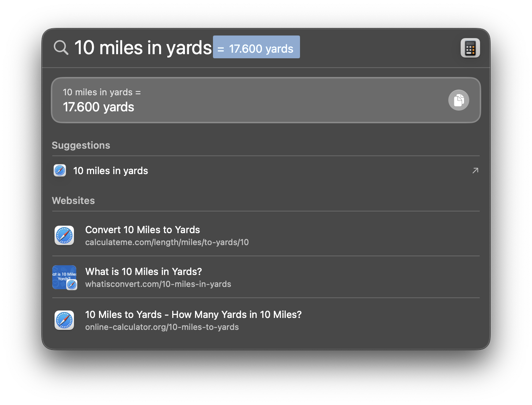Click the Safari icon for calculateme.com
This screenshot has width=532, height=405.
point(64,235)
